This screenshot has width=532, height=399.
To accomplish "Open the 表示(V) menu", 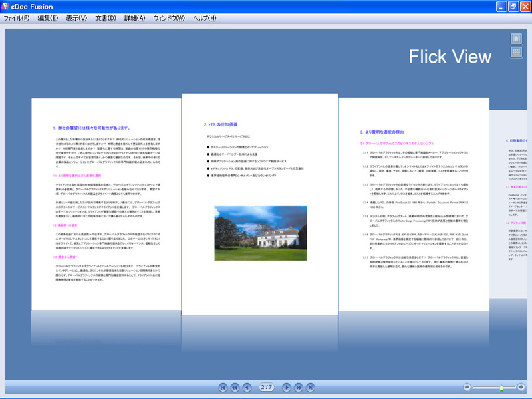I will (x=76, y=19).
